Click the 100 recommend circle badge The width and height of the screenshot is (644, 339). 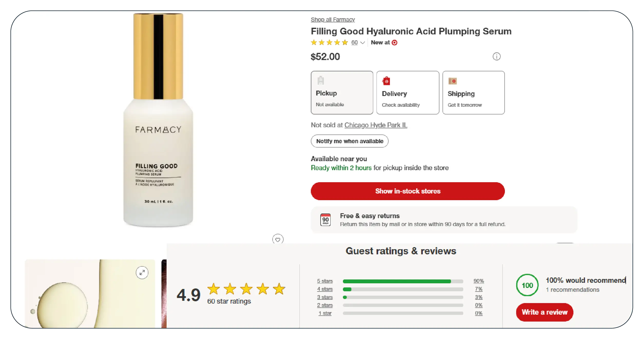click(527, 285)
